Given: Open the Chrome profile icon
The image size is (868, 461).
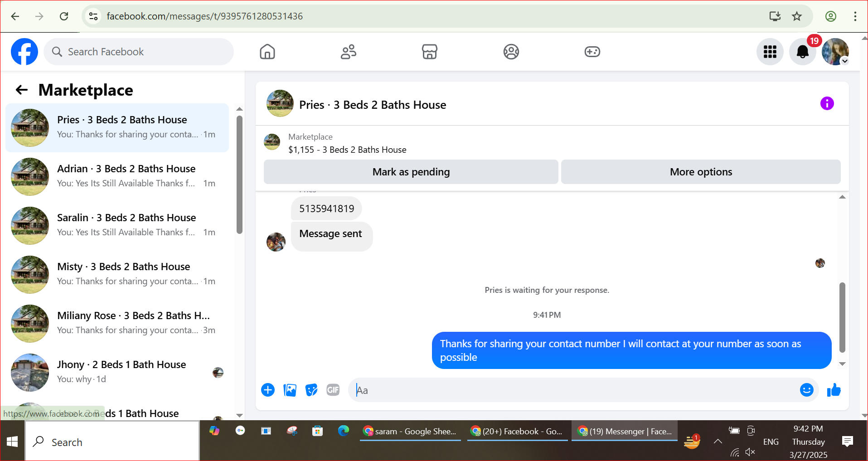Looking at the screenshot, I should coord(831,16).
